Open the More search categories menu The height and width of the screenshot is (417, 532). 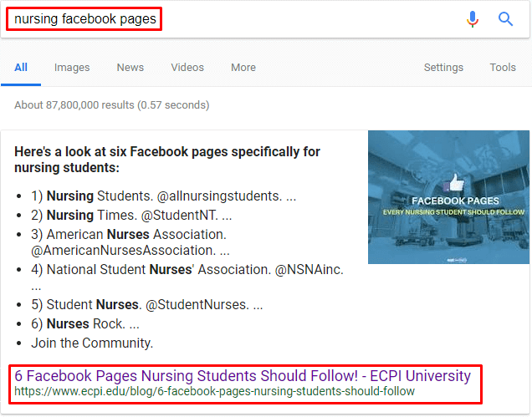click(243, 68)
